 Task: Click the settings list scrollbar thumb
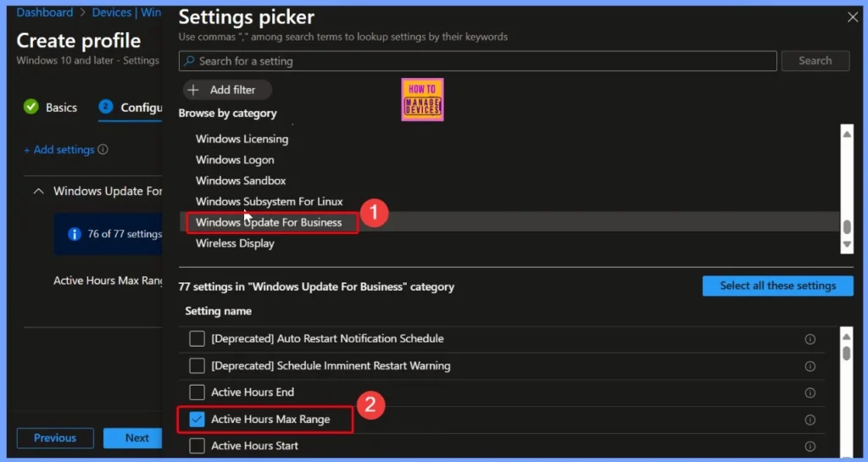point(847,353)
